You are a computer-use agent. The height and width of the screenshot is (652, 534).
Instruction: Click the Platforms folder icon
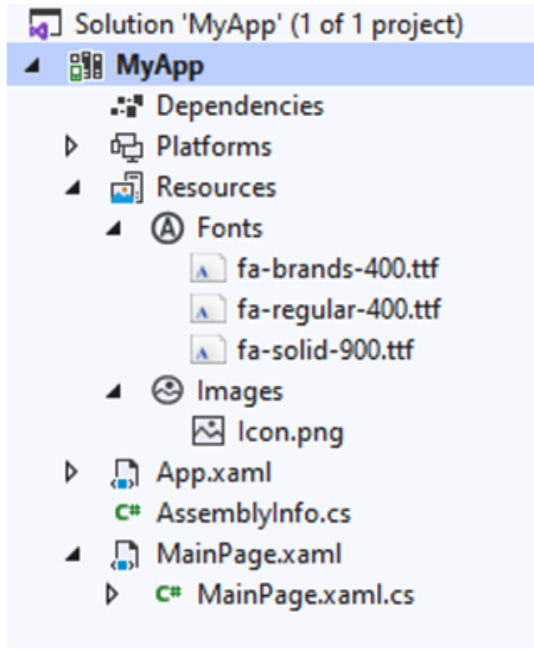coord(127,147)
